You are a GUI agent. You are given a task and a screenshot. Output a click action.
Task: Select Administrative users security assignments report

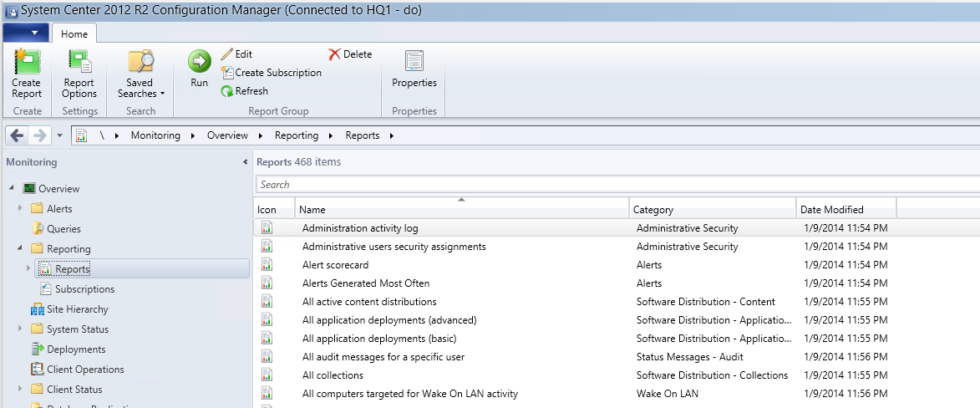(394, 247)
